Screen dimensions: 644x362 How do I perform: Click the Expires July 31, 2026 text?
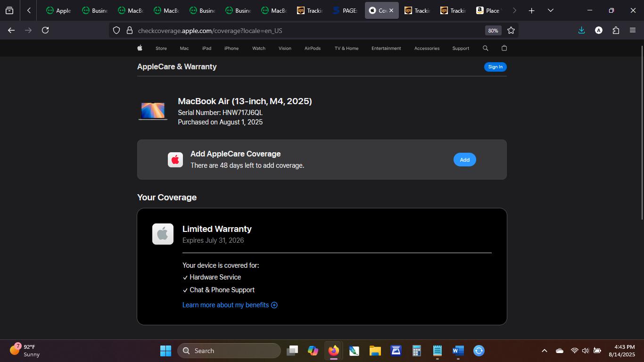tap(213, 240)
